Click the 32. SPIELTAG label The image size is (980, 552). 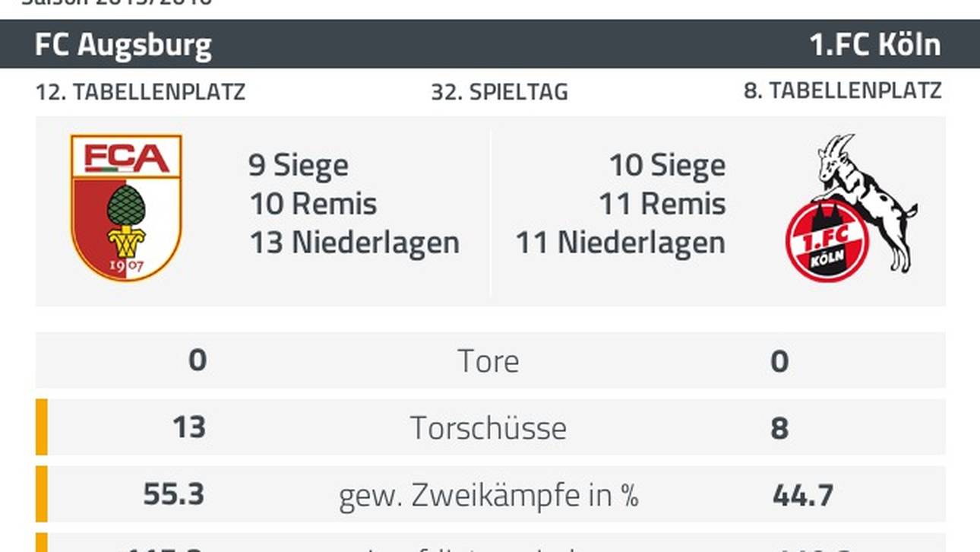click(x=499, y=92)
